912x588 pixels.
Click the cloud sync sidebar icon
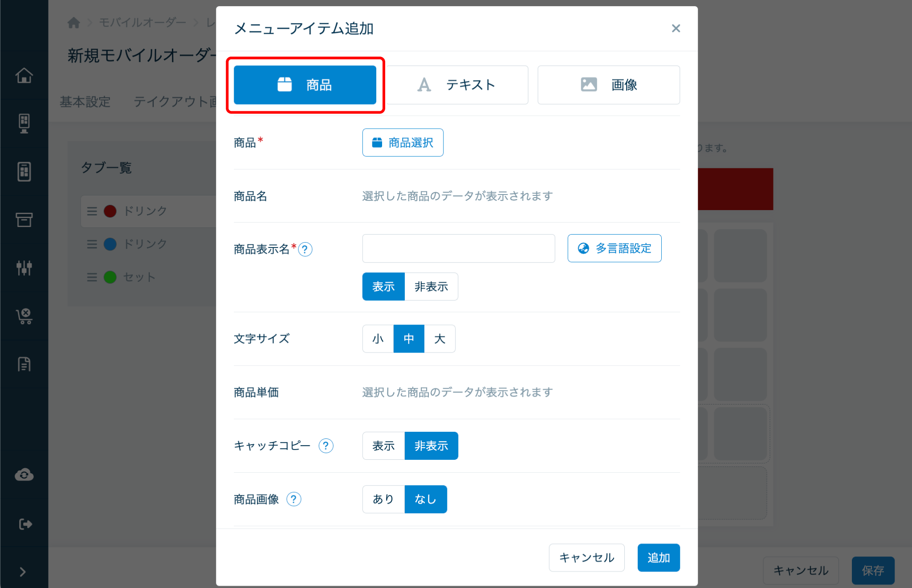click(x=24, y=475)
